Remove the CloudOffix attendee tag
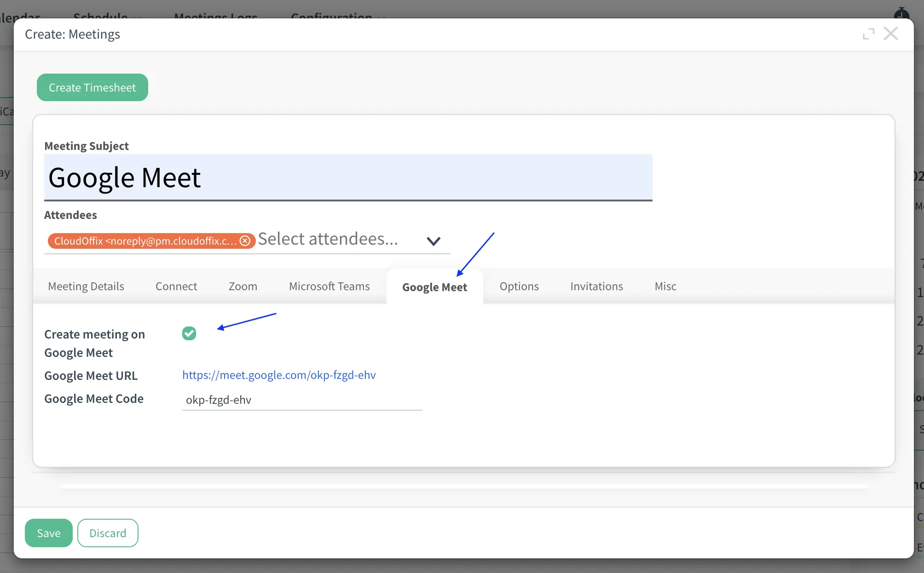Viewport: 924px width, 573px height. (x=245, y=241)
